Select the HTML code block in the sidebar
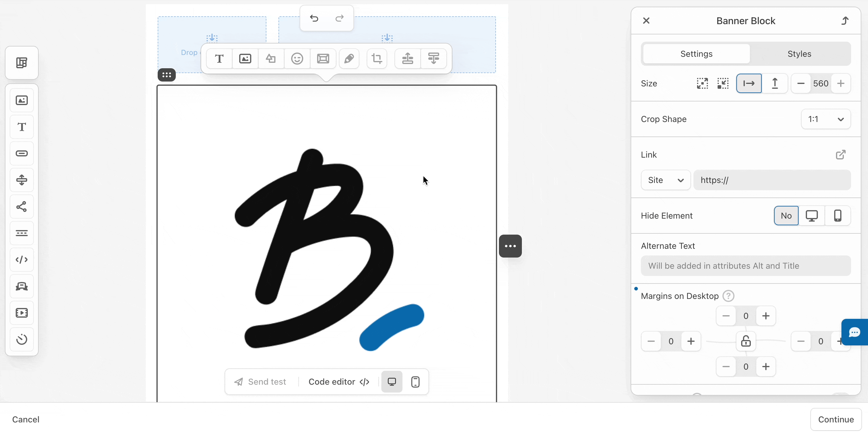868x436 pixels. [x=22, y=260]
